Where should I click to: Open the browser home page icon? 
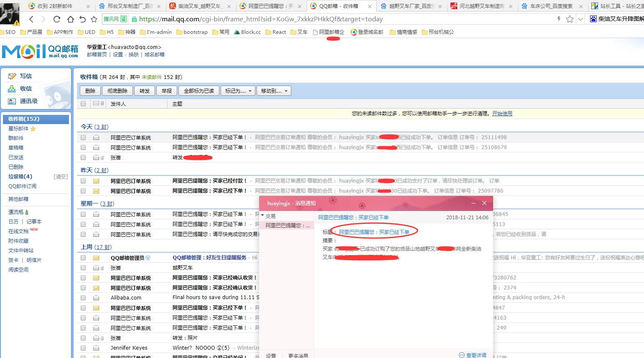[x=70, y=19]
